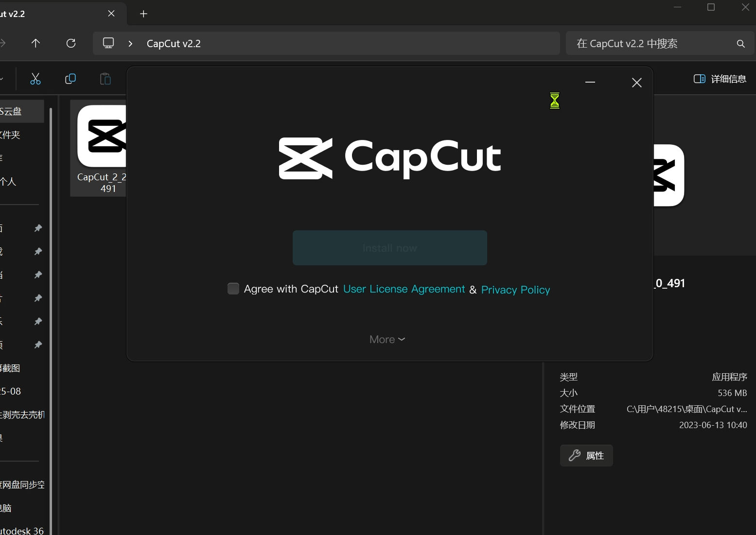The width and height of the screenshot is (756, 535).
Task: Open the Autodesk 36 item in sidebar
Action: click(x=22, y=531)
